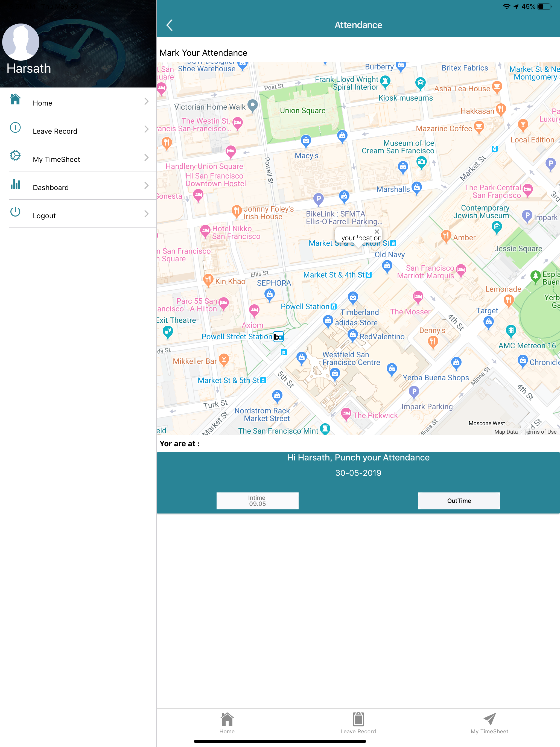Check the battery indicator in status bar
560x747 pixels.
(544, 6)
